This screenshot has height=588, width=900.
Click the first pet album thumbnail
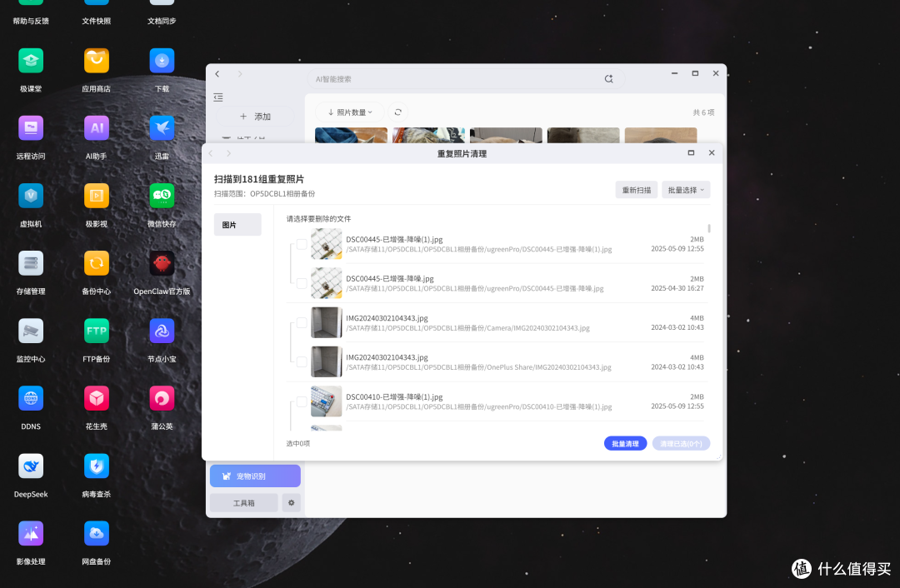pos(352,136)
